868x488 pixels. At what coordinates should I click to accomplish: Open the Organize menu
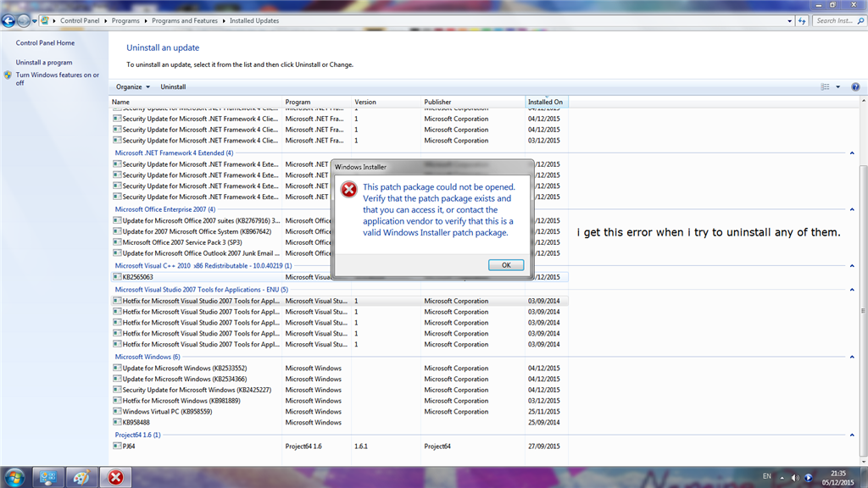(133, 87)
